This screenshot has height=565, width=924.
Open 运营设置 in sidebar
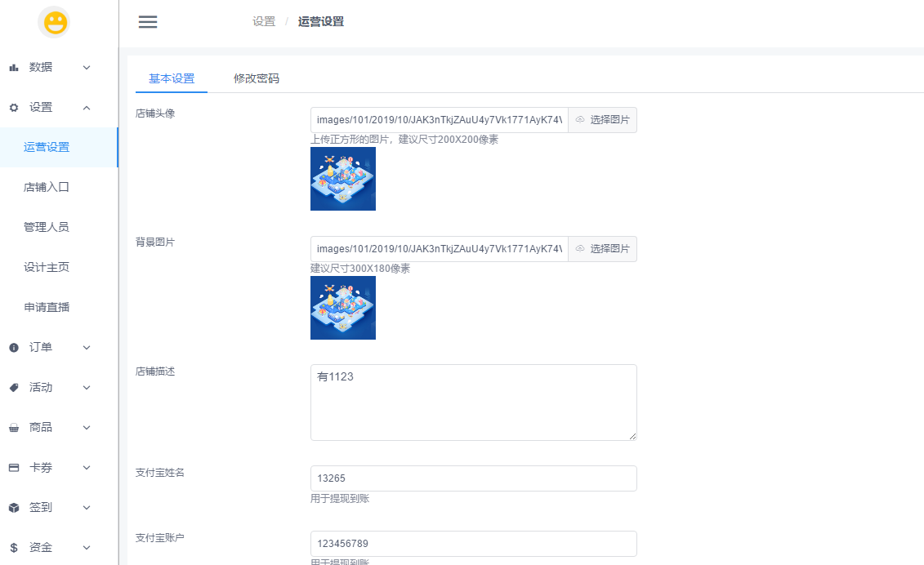(59, 147)
